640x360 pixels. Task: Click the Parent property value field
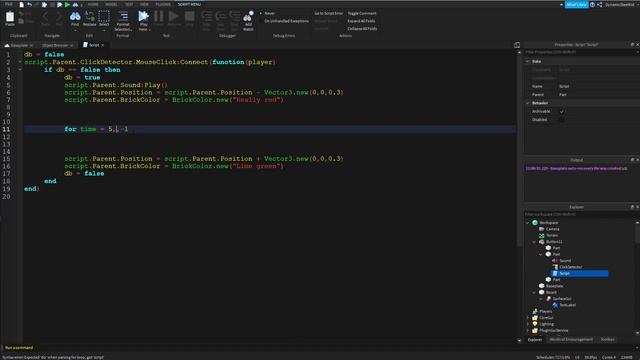598,95
